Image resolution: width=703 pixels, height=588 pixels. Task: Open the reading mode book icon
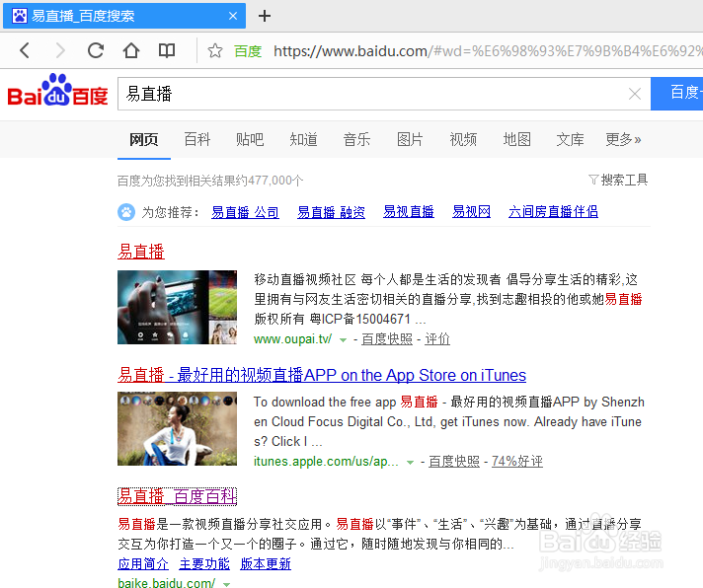pos(167,50)
